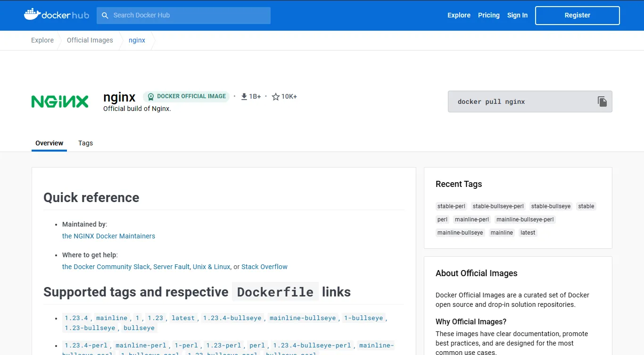The height and width of the screenshot is (355, 644).
Task: Click the text Official build of Nginx.
Action: 137,109
